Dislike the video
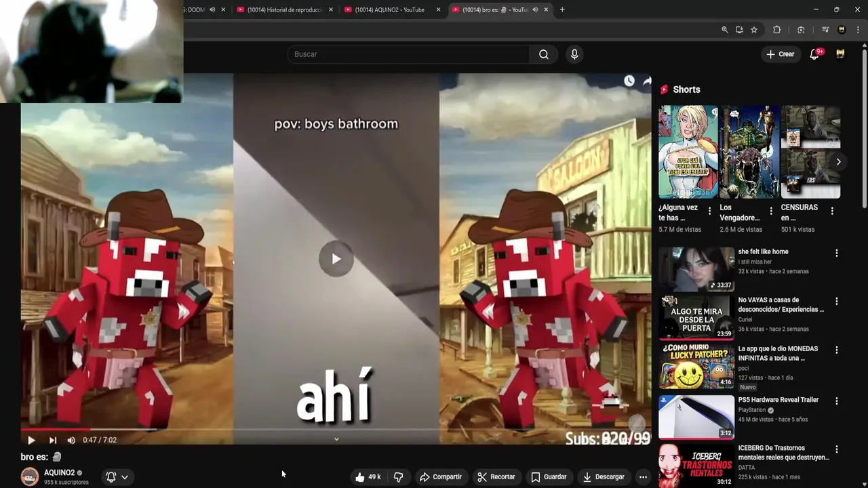The height and width of the screenshot is (488, 868). click(399, 477)
